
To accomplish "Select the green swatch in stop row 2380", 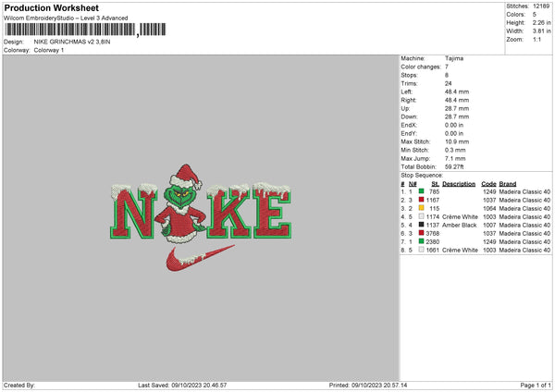I will click(x=421, y=241).
